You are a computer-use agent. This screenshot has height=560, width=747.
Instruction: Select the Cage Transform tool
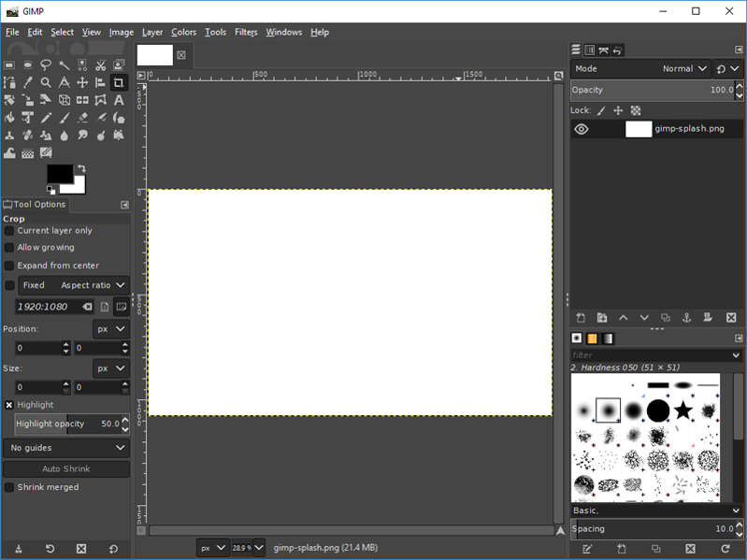click(101, 100)
